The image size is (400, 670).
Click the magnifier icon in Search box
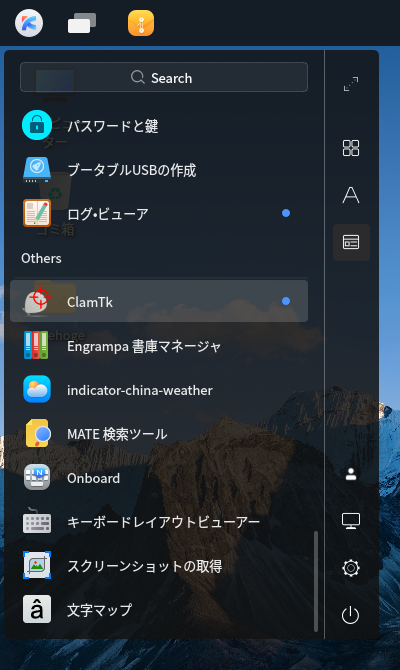click(138, 77)
